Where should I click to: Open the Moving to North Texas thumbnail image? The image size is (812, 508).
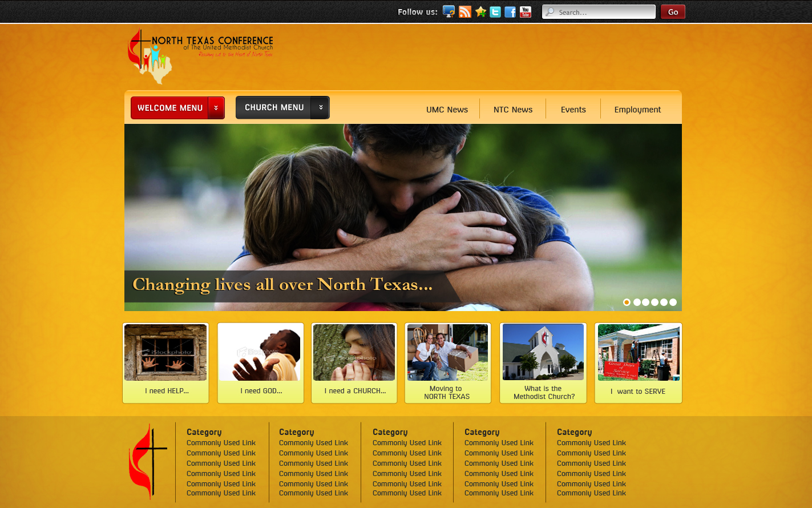(447, 352)
